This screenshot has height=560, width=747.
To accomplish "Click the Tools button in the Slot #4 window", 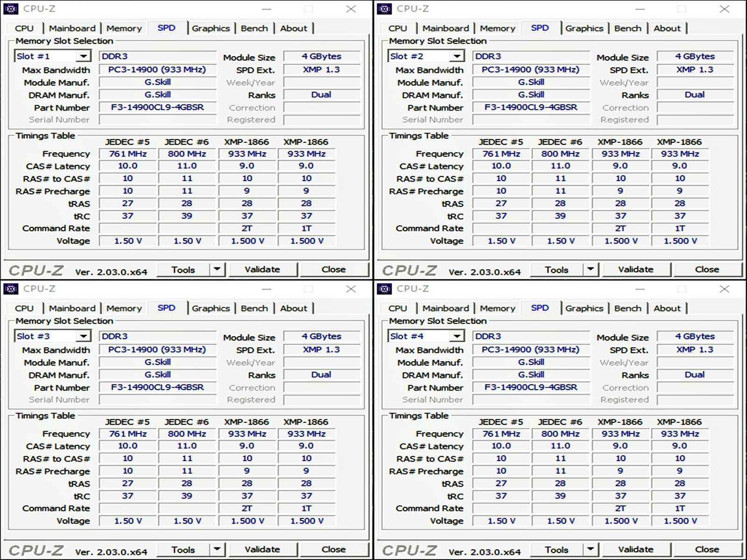I will 557,549.
